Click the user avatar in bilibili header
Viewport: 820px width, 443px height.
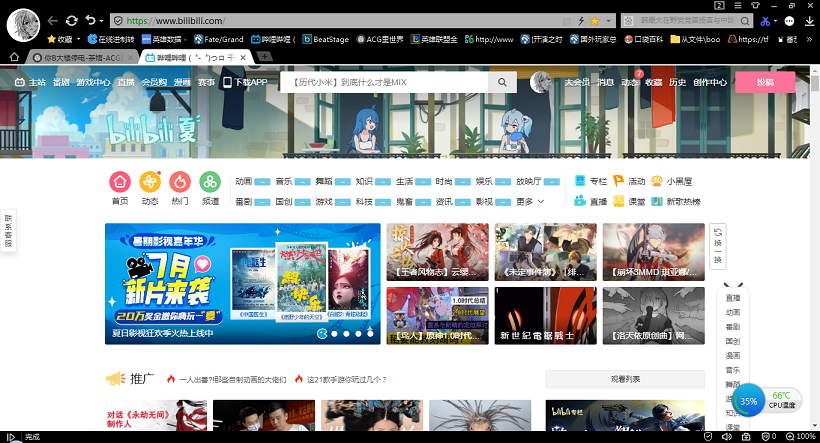(x=541, y=82)
